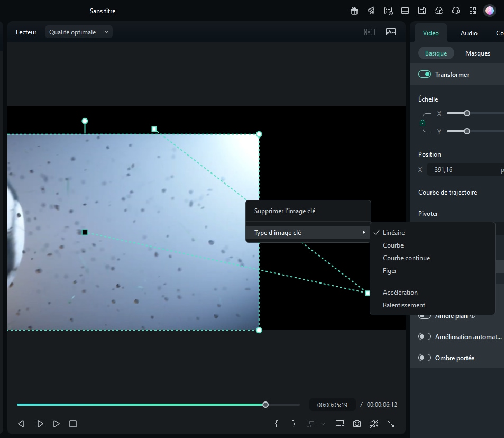This screenshot has width=504, height=438.
Task: Click the Sans titre project title
Action: point(103,11)
